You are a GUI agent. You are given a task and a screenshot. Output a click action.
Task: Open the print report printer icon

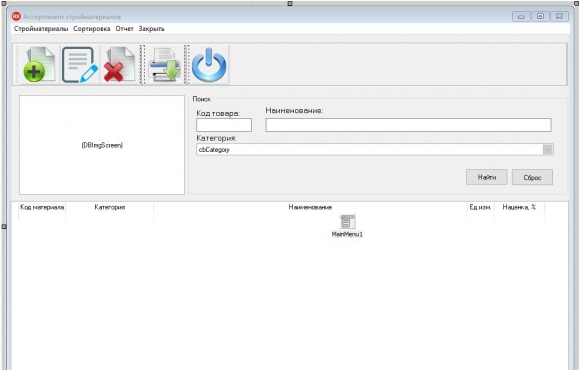(165, 64)
